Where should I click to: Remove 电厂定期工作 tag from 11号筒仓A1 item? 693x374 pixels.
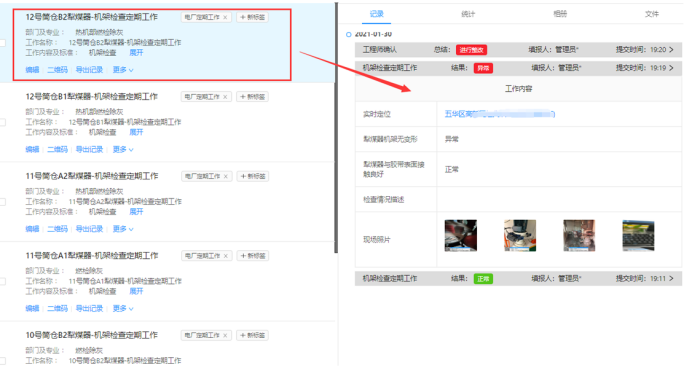(225, 256)
